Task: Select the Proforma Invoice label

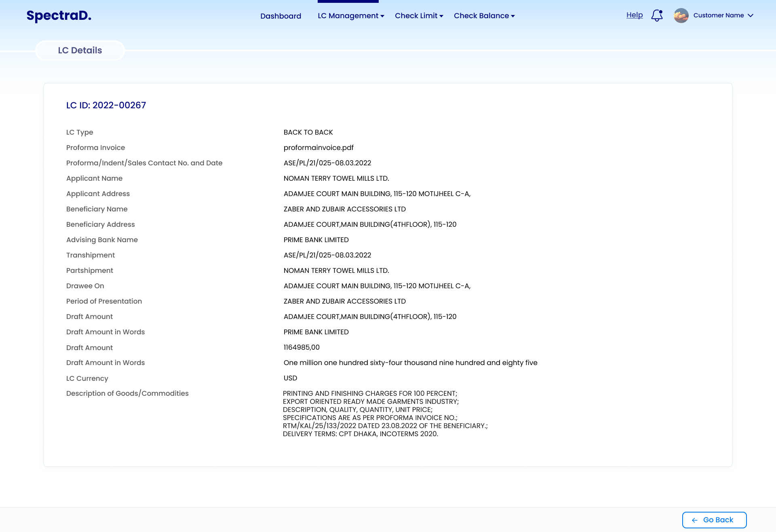Action: (x=95, y=148)
